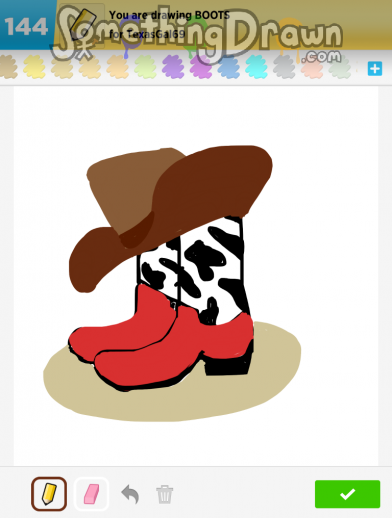This screenshot has height=518, width=392.
Task: Click the 'You are drawing BOOTS' text
Action: [x=169, y=15]
